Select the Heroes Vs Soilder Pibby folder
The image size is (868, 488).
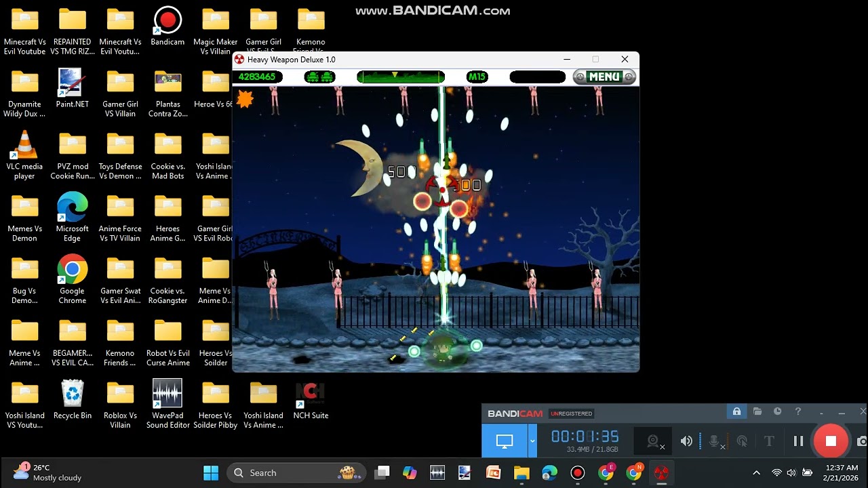click(215, 405)
